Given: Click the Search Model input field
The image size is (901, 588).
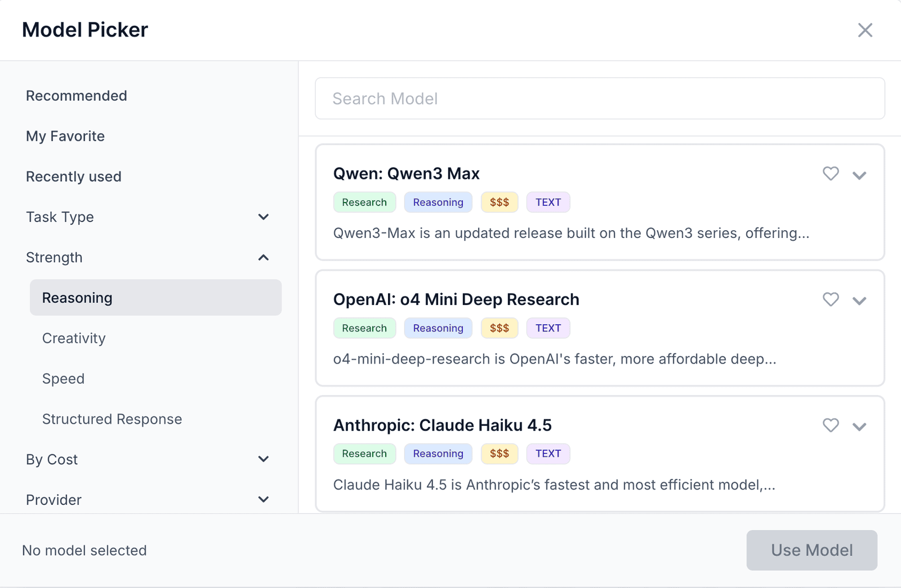Looking at the screenshot, I should pyautogui.click(x=600, y=98).
